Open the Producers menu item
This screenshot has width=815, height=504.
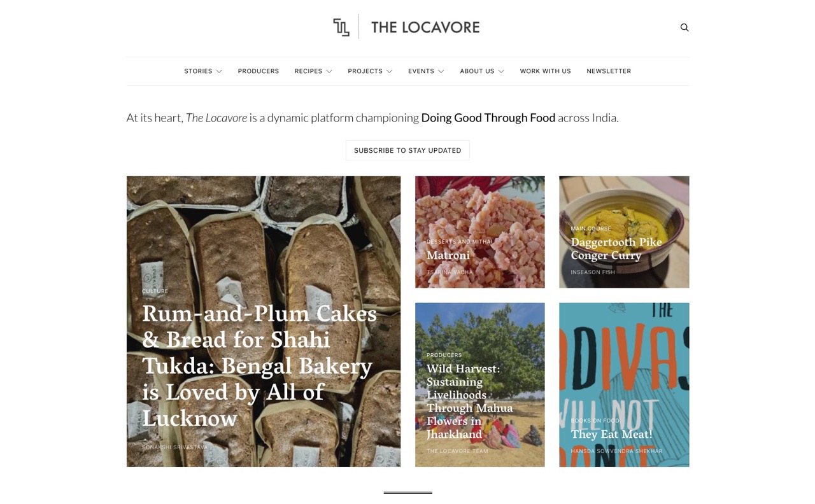tap(259, 71)
